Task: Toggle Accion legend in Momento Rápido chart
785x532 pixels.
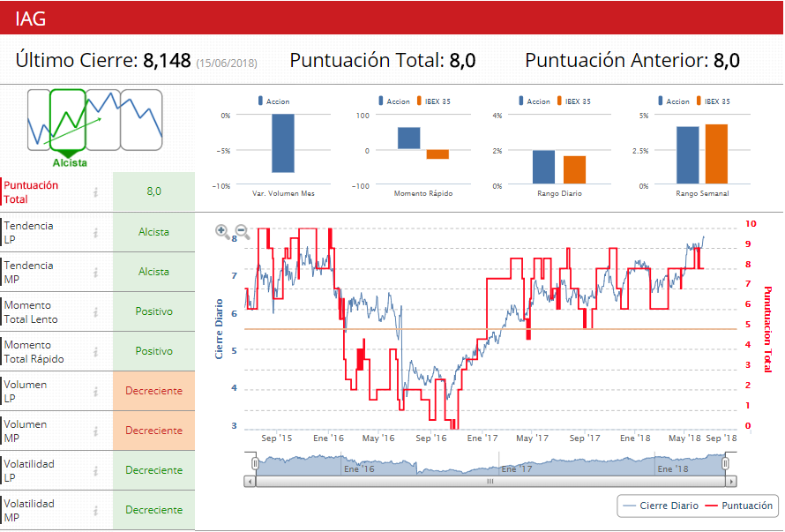Action: 394,101
